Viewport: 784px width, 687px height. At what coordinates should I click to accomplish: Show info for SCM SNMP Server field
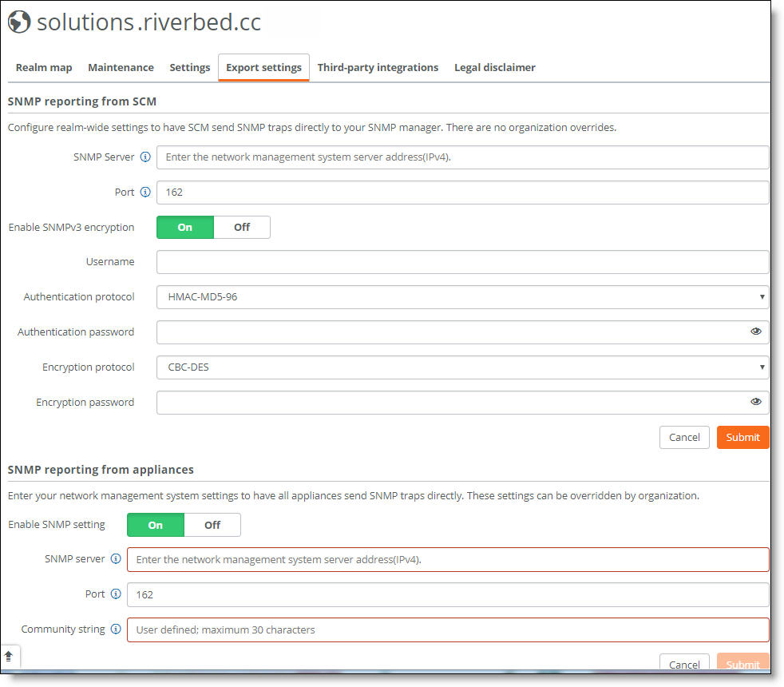pos(145,157)
